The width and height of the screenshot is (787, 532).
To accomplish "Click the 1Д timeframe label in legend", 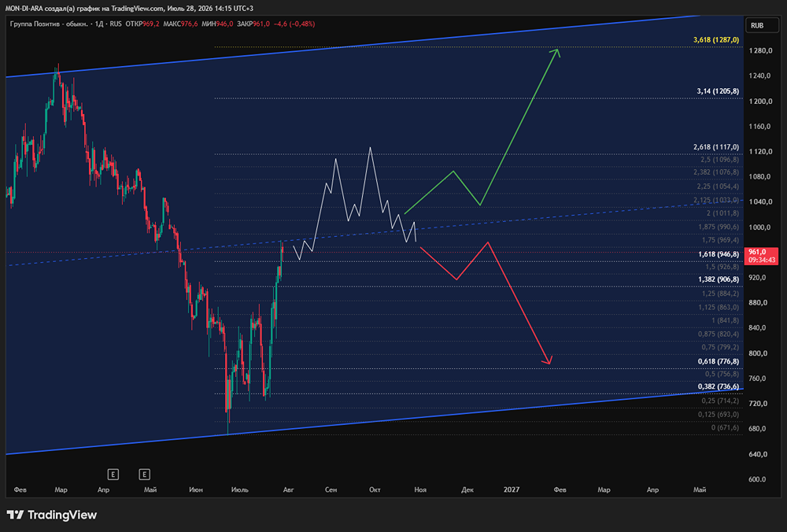I will [99, 24].
